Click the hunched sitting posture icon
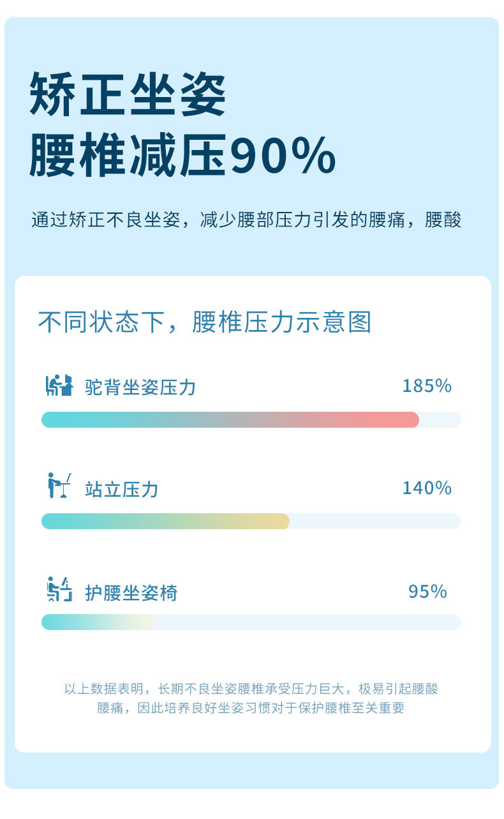The height and width of the screenshot is (819, 504). point(59,386)
